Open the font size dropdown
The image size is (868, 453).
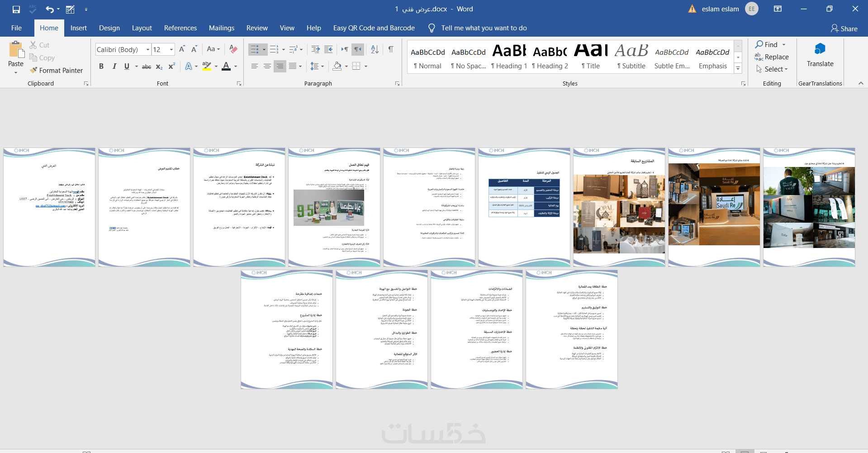171,49
